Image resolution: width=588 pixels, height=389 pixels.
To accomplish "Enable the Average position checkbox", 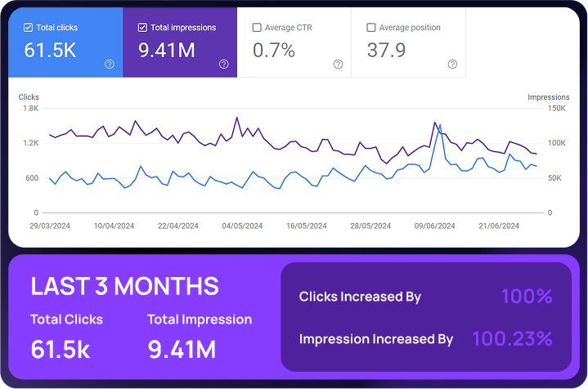I will [372, 28].
